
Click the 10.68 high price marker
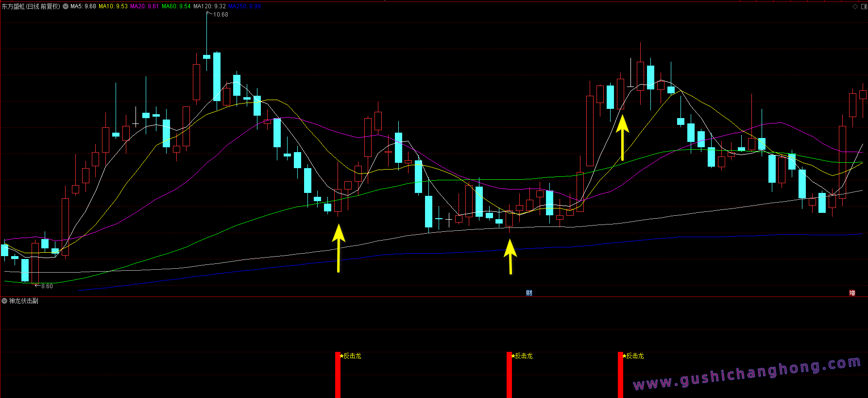(221, 15)
